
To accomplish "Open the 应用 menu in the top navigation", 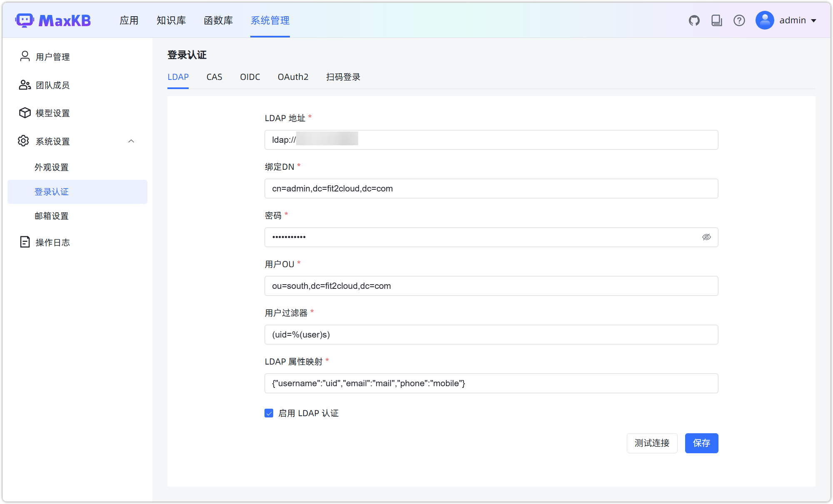I will click(129, 20).
